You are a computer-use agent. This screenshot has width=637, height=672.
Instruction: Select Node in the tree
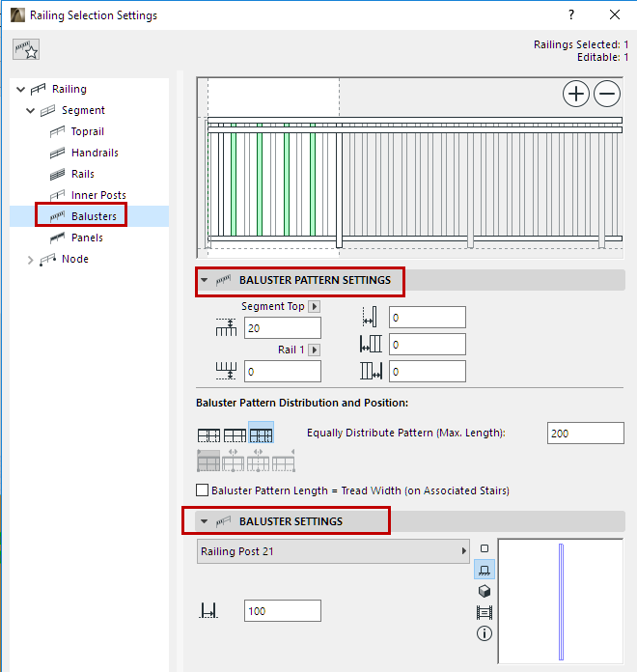click(75, 259)
